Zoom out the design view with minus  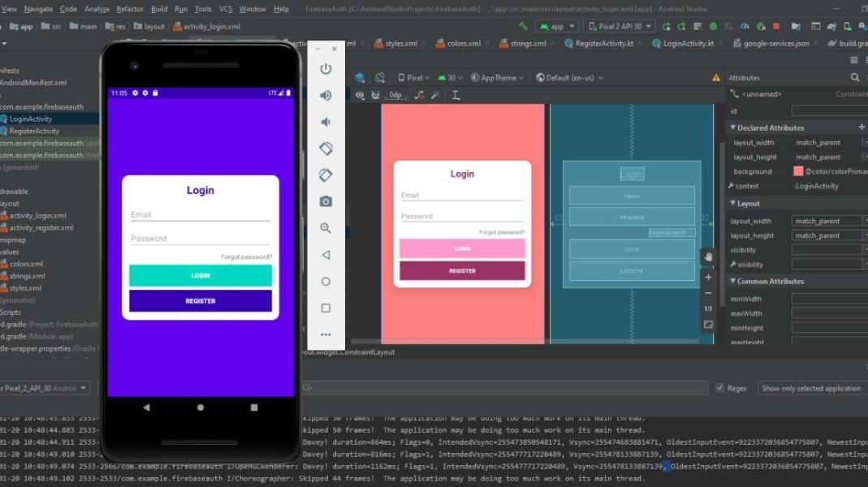point(708,293)
